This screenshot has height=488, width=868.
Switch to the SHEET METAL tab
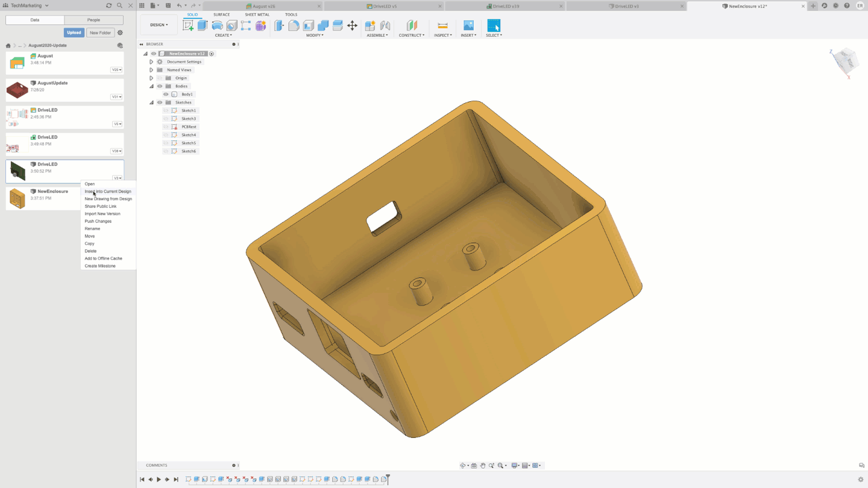pyautogui.click(x=257, y=14)
